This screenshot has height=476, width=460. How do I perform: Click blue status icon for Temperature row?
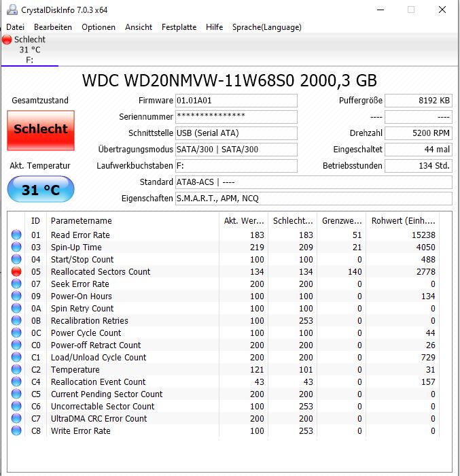(x=16, y=369)
